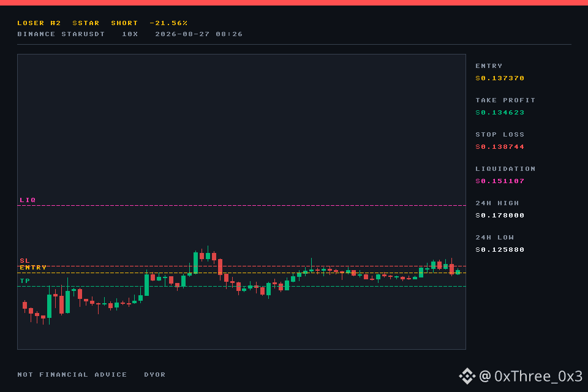Click the 24H LOW heading
The height and width of the screenshot is (392, 588).
coord(495,238)
